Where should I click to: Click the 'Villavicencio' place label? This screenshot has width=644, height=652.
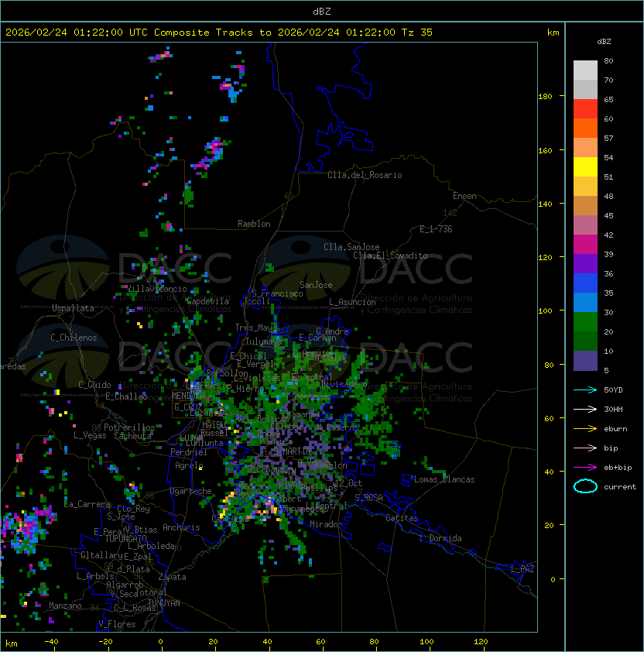[156, 289]
